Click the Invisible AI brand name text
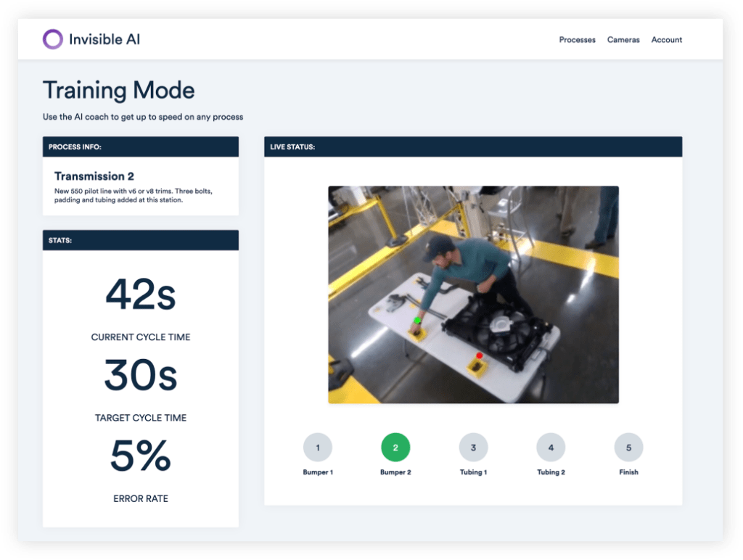Image resolution: width=743 pixels, height=560 pixels. [x=104, y=40]
